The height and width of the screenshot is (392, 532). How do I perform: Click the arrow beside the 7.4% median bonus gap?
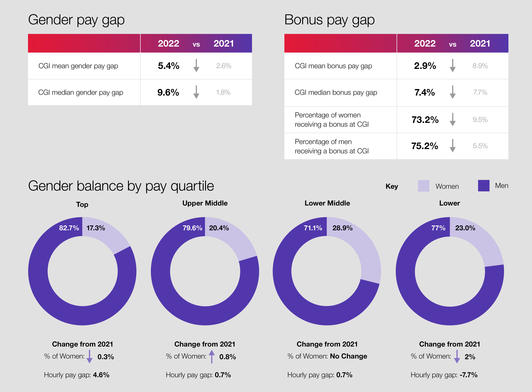[452, 92]
